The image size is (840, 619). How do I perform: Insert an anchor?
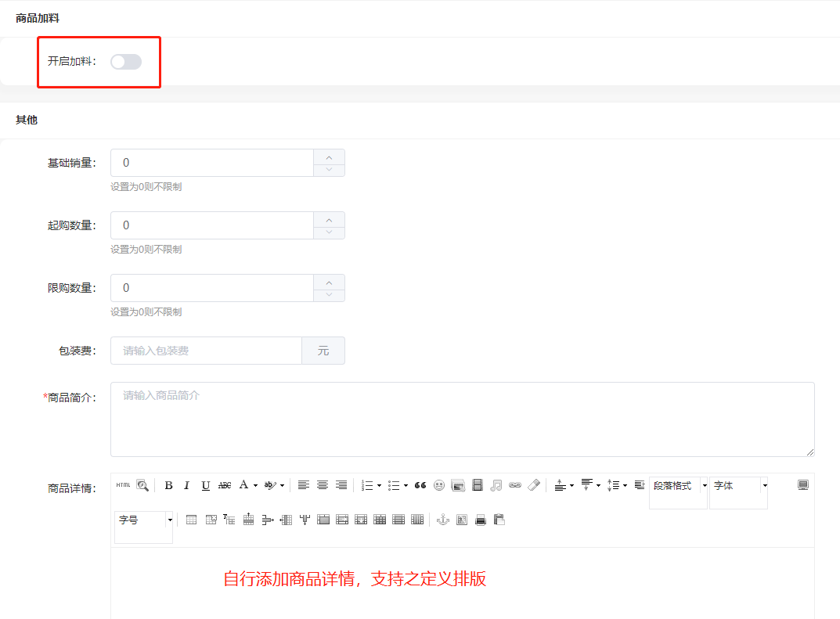(x=442, y=520)
